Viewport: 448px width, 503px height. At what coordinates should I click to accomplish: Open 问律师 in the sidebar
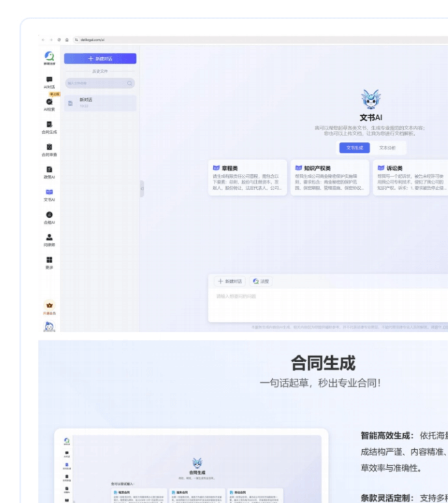pos(49,240)
